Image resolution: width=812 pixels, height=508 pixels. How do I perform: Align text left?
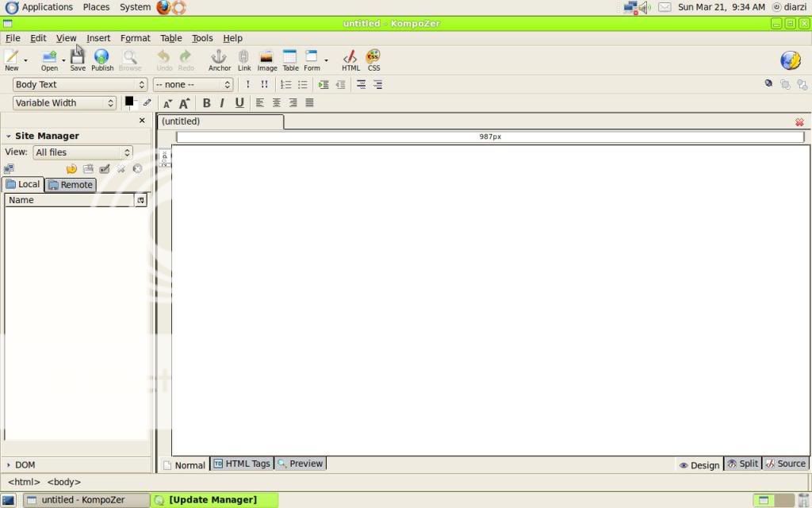260,102
